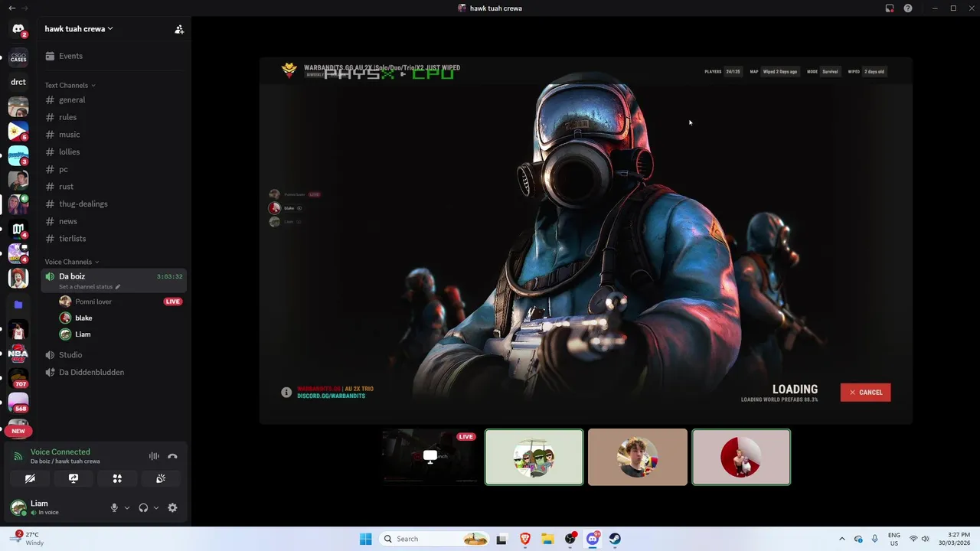Select Pomni lover in voice list
The image size is (980, 551).
tap(121, 302)
